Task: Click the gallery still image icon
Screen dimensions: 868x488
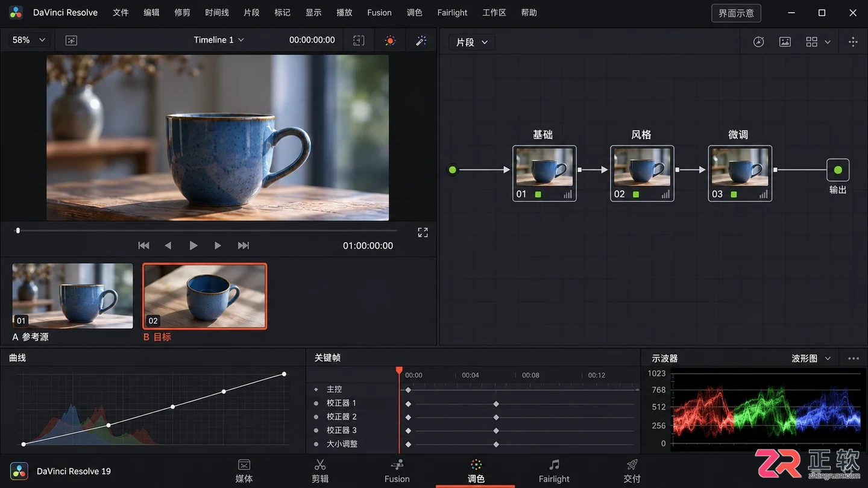Action: pos(785,42)
